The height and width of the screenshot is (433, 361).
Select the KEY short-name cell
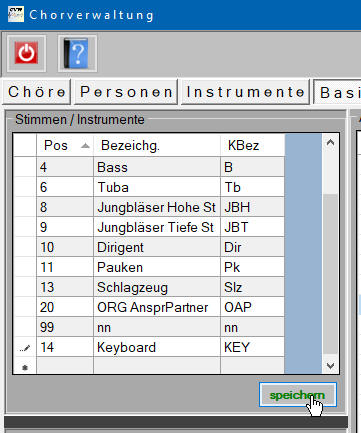(252, 347)
